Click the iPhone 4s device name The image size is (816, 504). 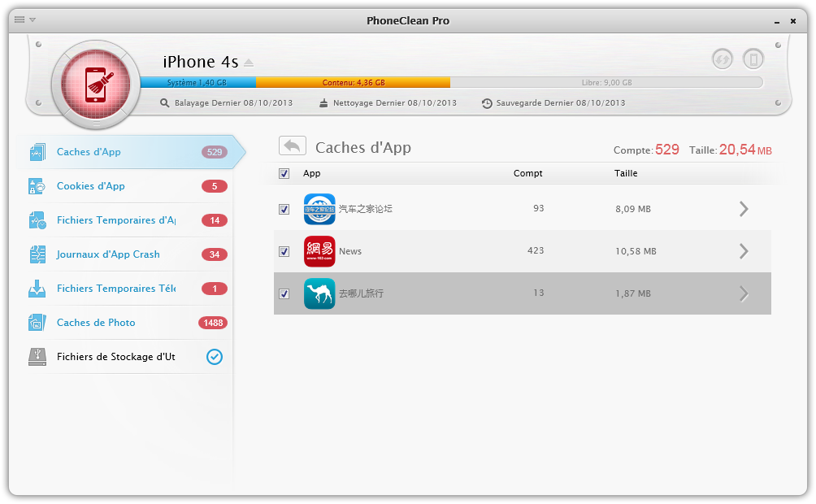click(x=201, y=62)
